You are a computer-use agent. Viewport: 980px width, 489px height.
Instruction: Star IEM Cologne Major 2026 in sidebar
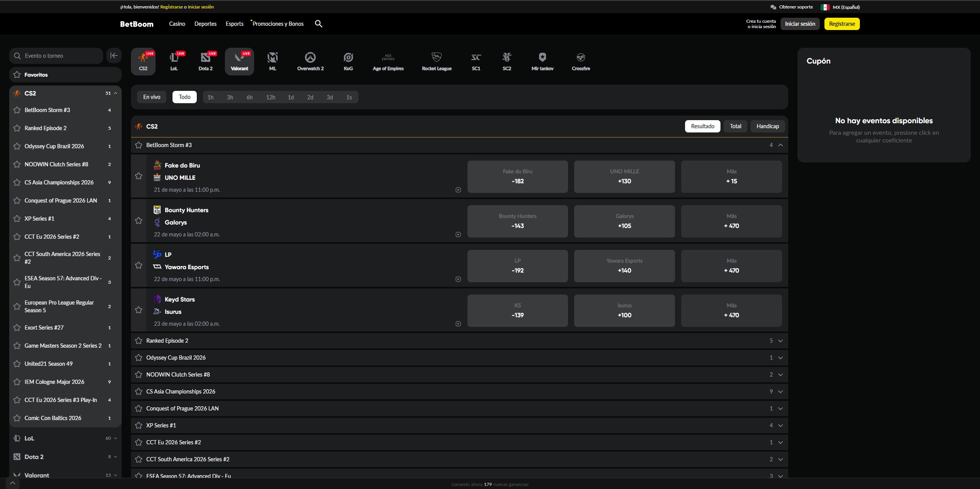[17, 382]
